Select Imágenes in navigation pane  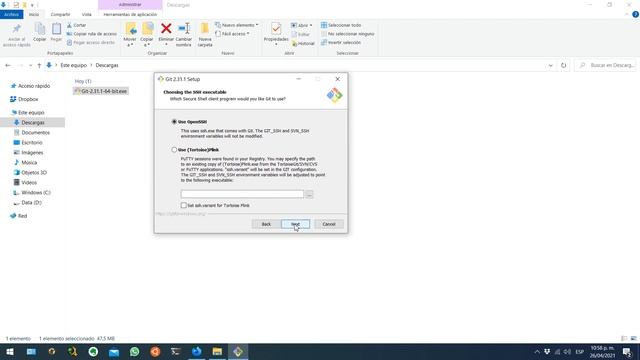[x=32, y=153]
